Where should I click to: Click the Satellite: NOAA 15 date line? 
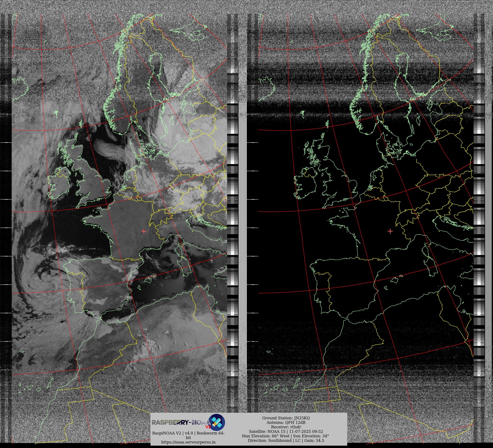pos(286,432)
